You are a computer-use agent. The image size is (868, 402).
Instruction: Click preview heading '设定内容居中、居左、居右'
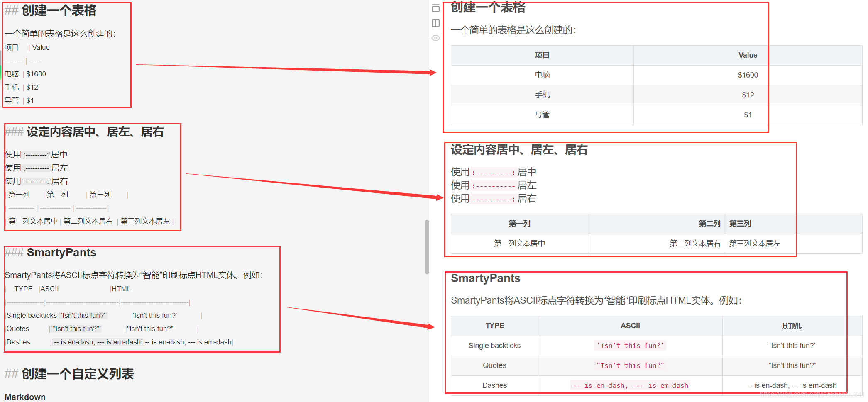coord(519,150)
